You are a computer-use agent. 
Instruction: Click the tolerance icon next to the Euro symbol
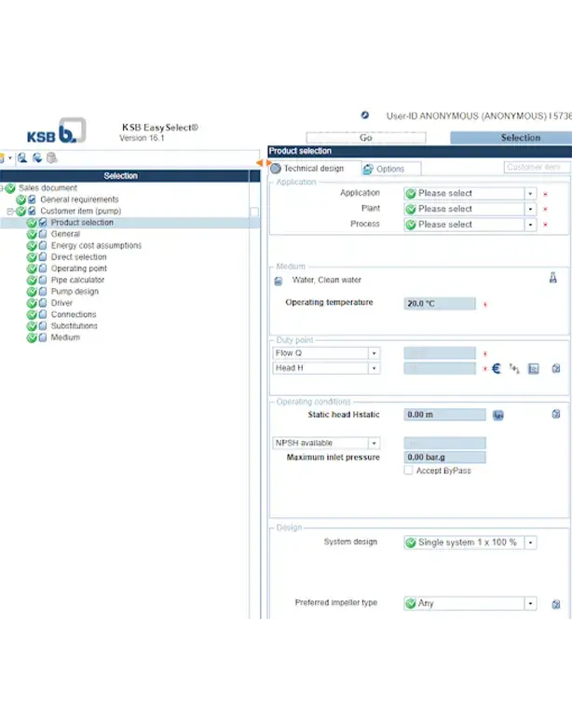coord(514,368)
